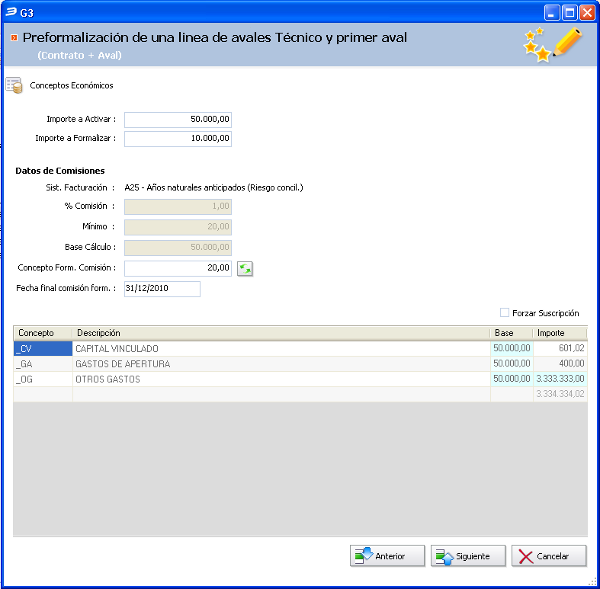The image size is (600, 589).
Task: Select the _CV concept row cell
Action: tap(43, 348)
